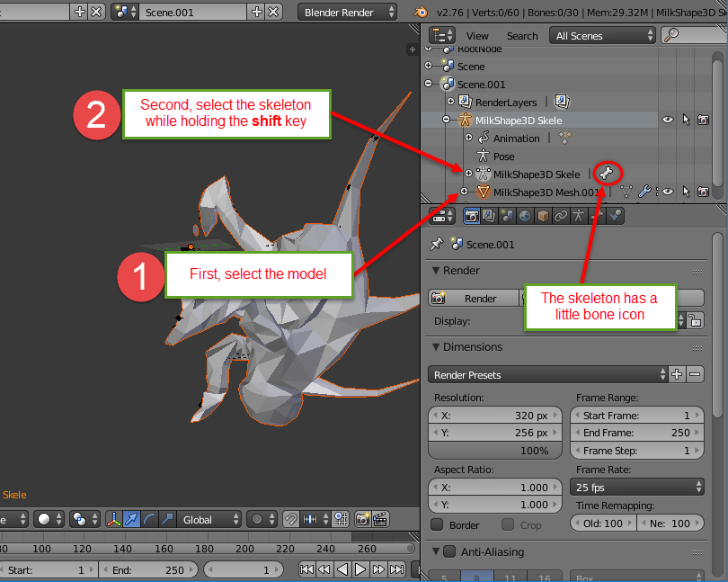Open the Global transform orientation dropdown

209,519
